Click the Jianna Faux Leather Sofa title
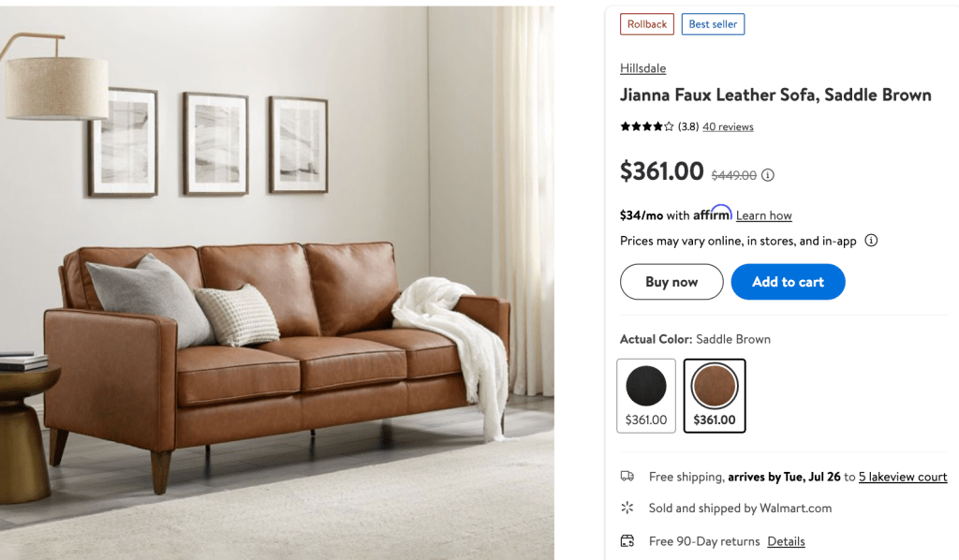This screenshot has height=560, width=959. click(x=775, y=95)
